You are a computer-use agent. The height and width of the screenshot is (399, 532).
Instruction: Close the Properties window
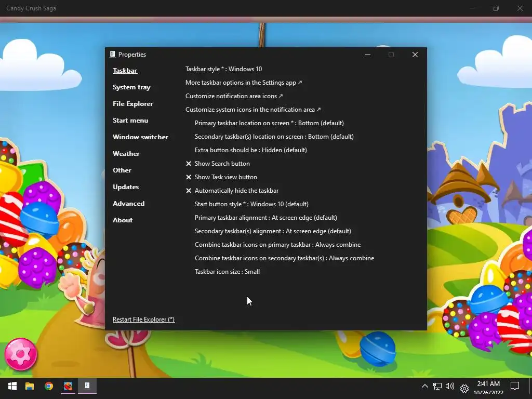[415, 55]
